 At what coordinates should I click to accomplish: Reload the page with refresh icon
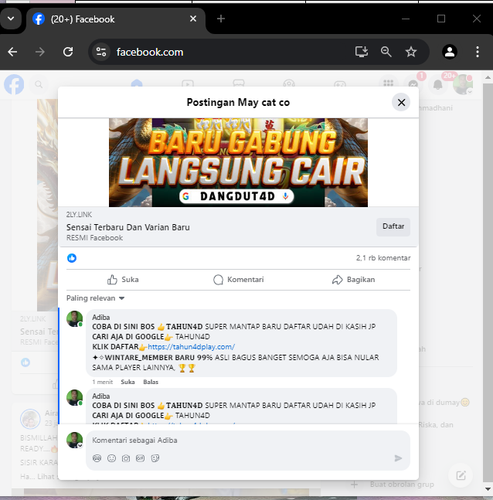68,52
